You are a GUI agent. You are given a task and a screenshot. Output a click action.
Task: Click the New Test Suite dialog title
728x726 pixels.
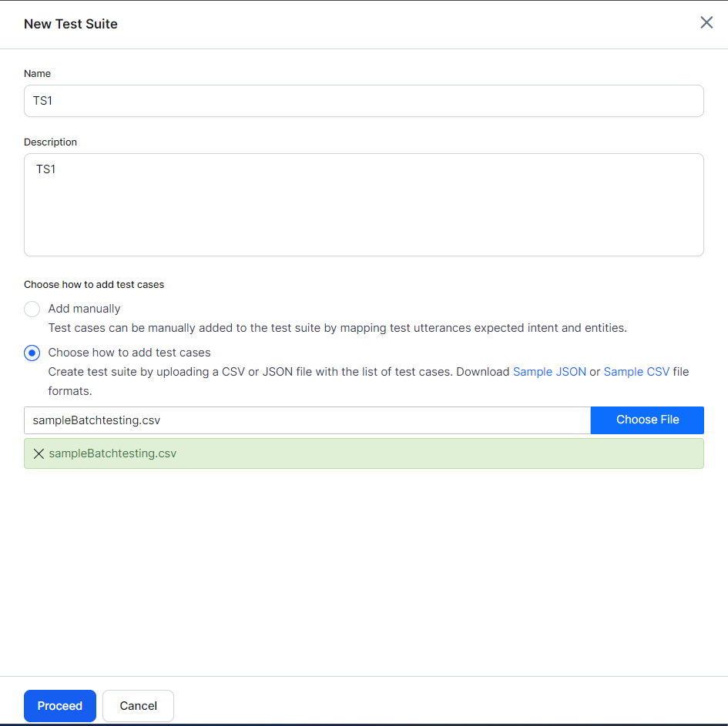(71, 24)
